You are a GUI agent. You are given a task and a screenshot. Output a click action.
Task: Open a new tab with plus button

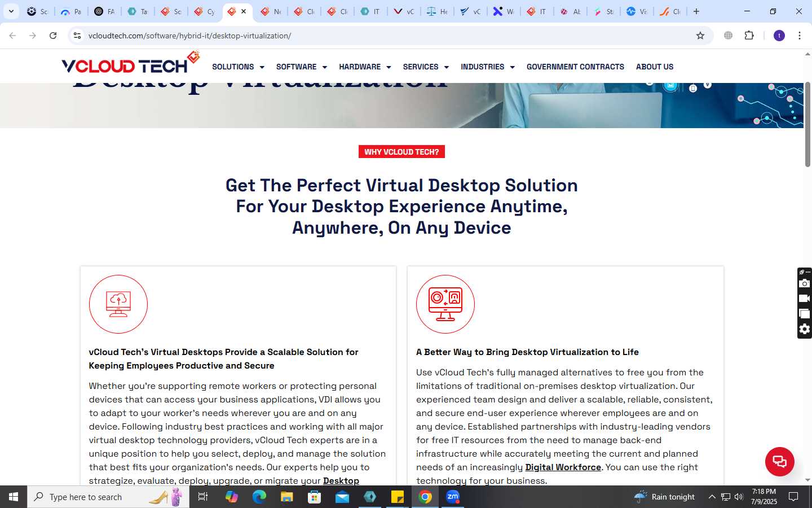coord(696,11)
